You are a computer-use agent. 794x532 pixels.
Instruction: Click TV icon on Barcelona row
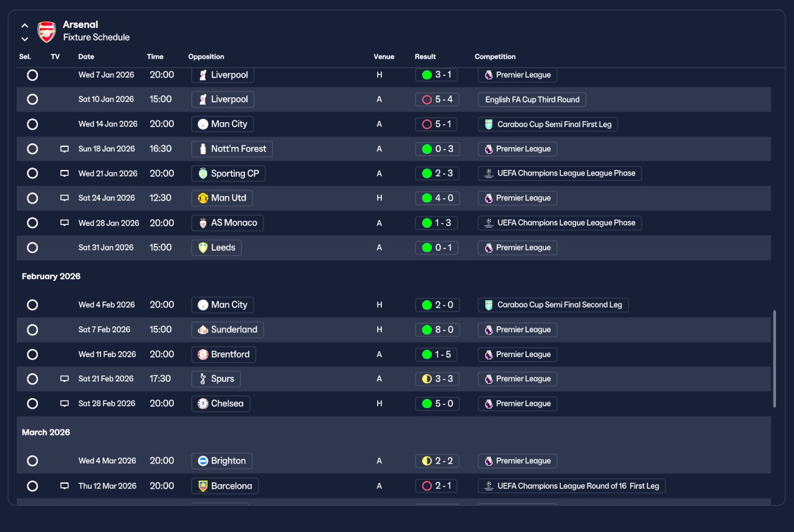tap(65, 486)
